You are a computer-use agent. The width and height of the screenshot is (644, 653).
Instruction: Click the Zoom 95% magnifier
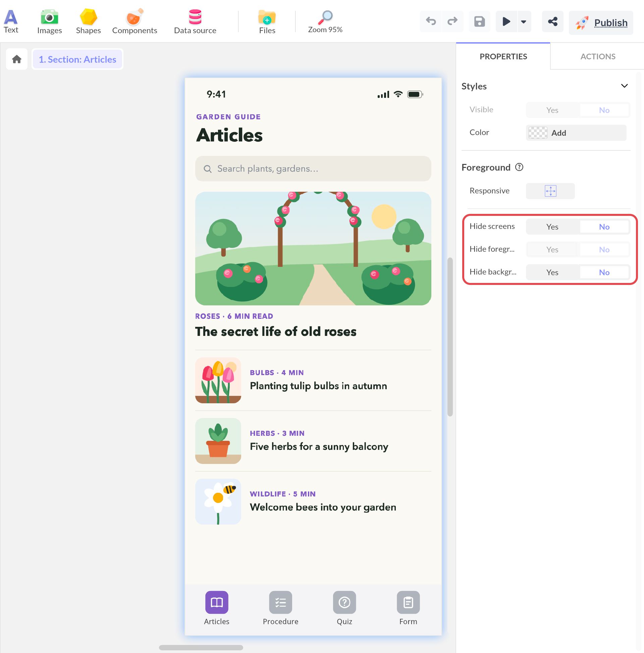click(x=325, y=22)
